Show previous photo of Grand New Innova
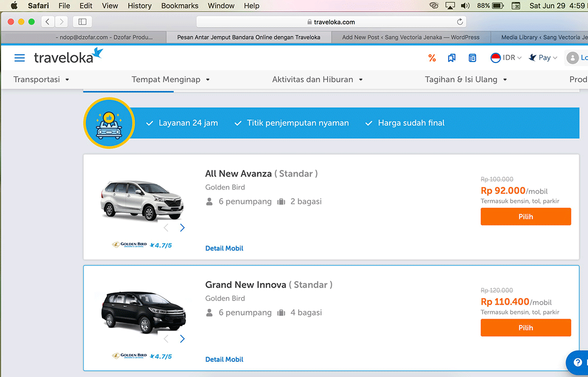This screenshot has width=588, height=377. pos(166,339)
